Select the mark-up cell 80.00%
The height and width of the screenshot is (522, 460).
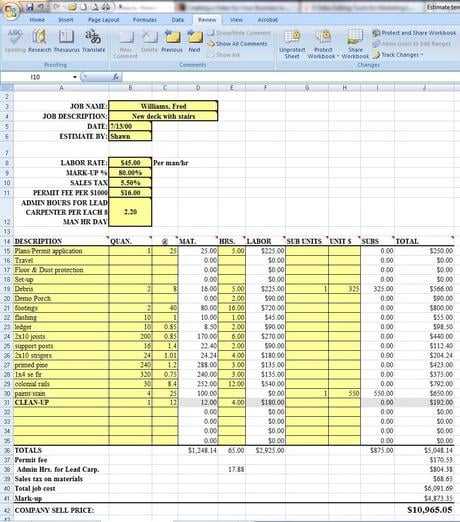130,173
